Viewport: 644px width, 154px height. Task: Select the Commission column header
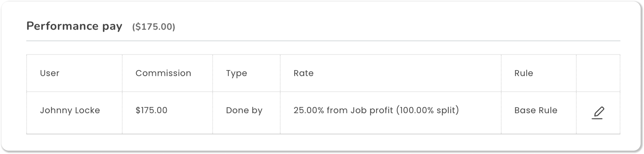[x=163, y=73]
